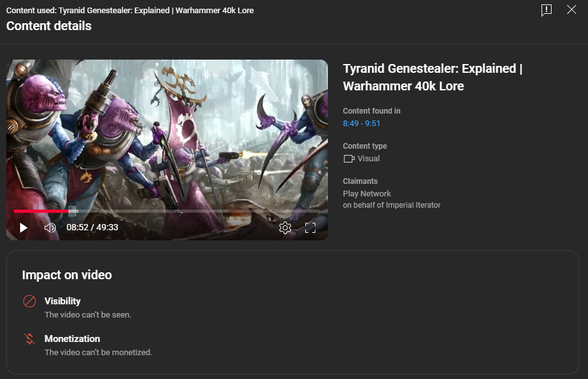The width and height of the screenshot is (588, 379).
Task: Close the Content details dialog
Action: click(572, 10)
